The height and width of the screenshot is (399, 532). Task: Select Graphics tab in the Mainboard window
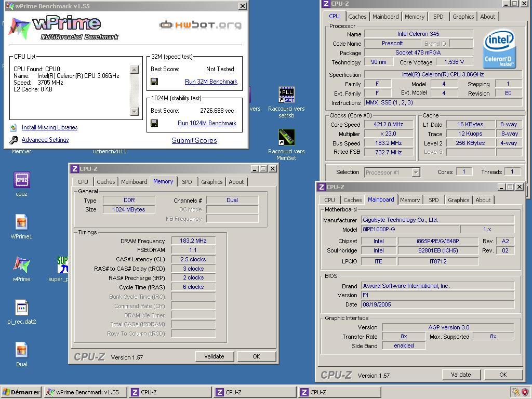click(458, 200)
